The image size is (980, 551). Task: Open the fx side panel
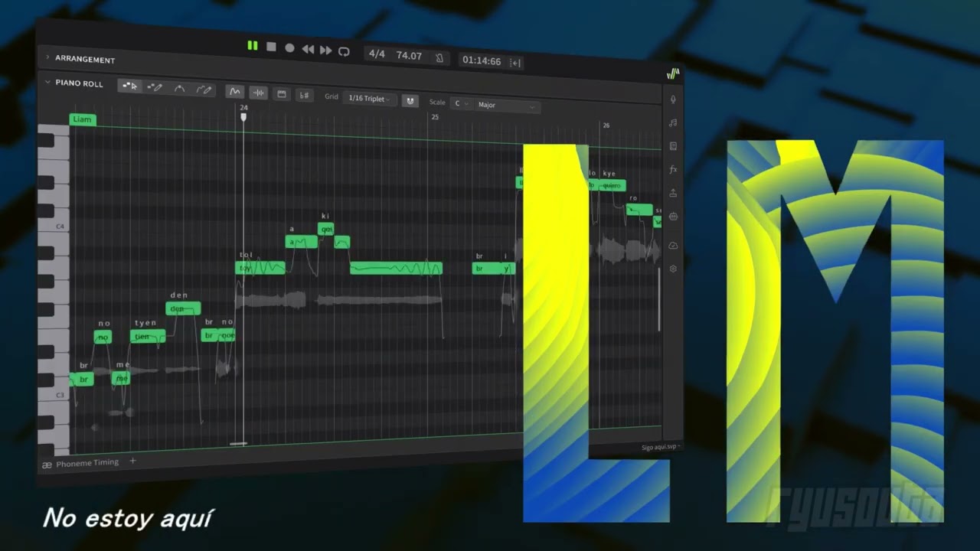[673, 169]
